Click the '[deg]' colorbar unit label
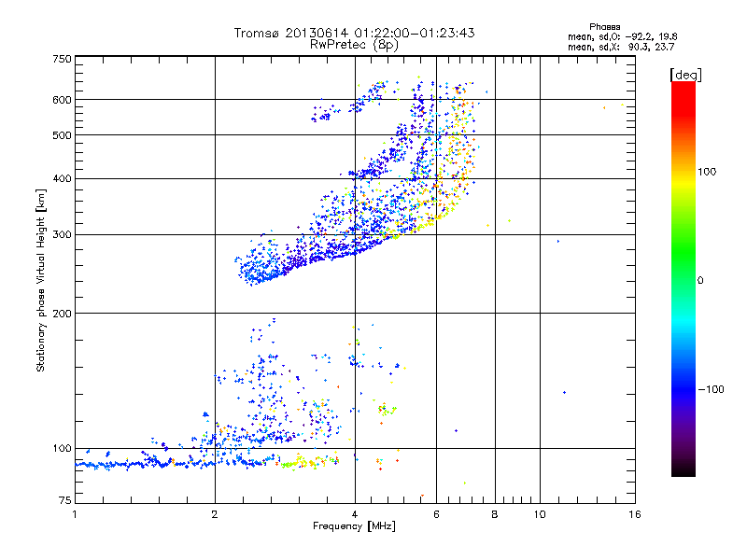This screenshot has width=747, height=560. point(685,75)
